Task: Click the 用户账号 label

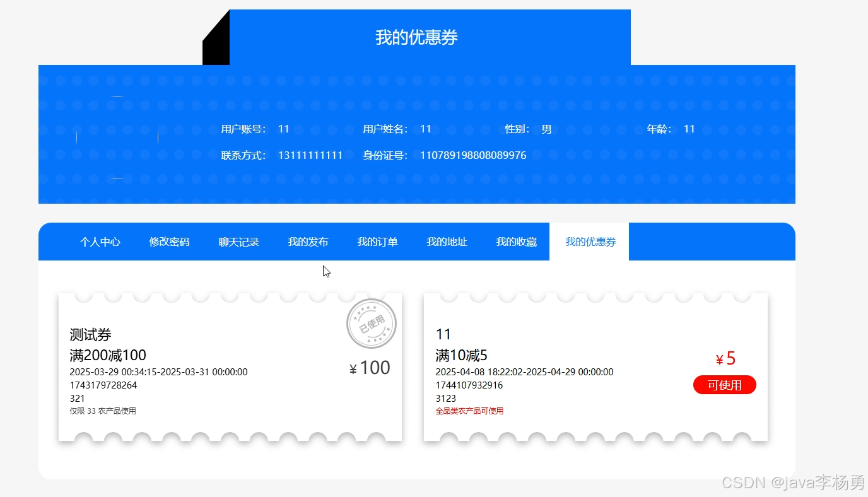Action: pos(243,129)
